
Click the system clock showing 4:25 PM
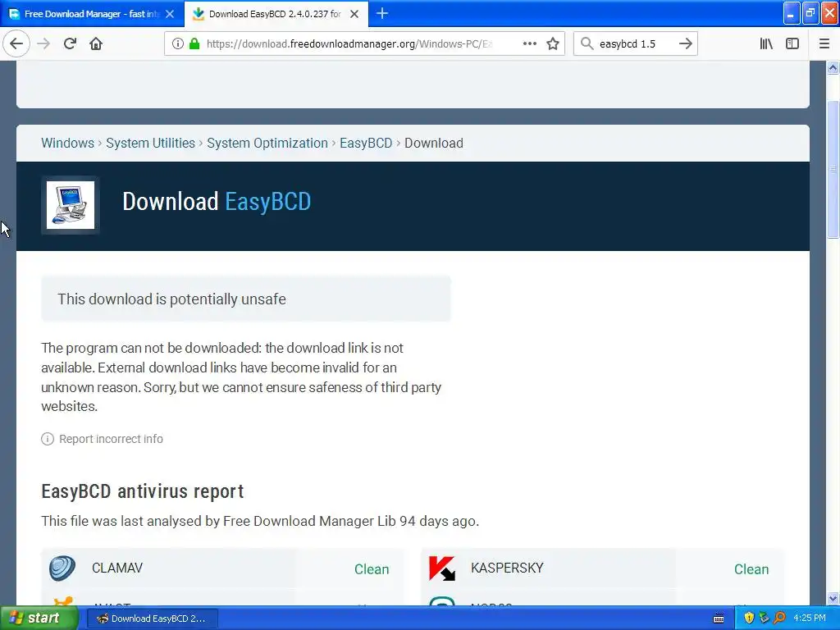pyautogui.click(x=810, y=619)
